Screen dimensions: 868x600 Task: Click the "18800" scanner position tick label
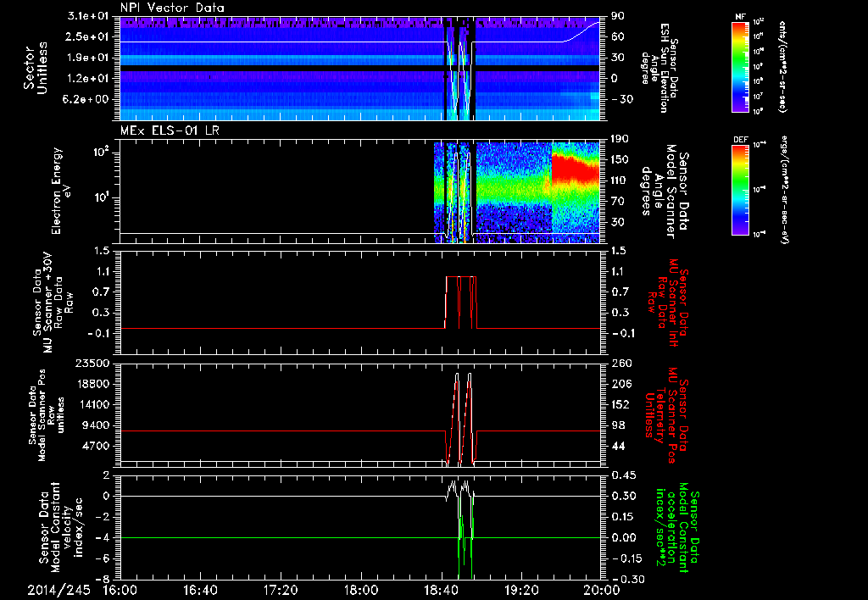(x=92, y=384)
